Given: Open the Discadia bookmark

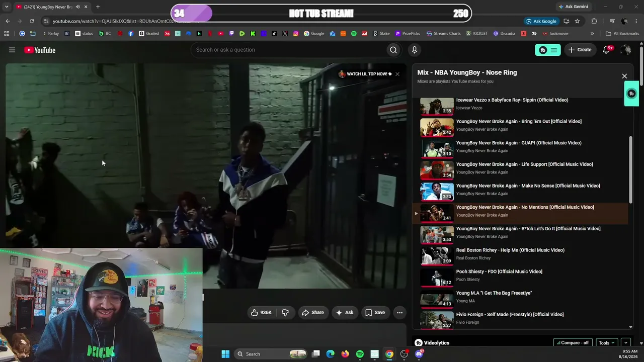Looking at the screenshot, I should click(x=504, y=34).
